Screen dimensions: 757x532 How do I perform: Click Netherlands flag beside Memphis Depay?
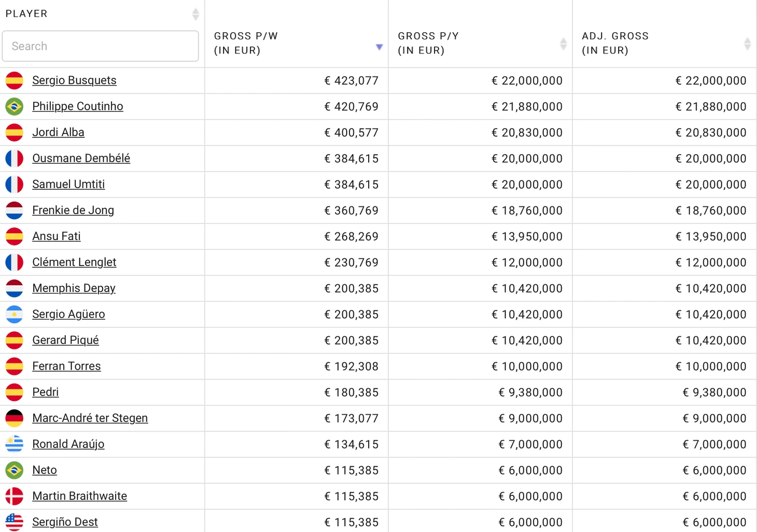(x=15, y=288)
